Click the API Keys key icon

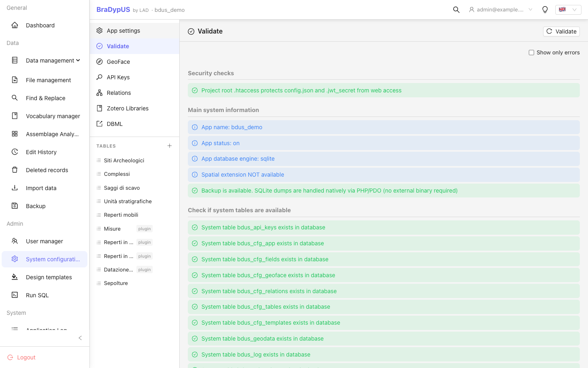coord(100,77)
